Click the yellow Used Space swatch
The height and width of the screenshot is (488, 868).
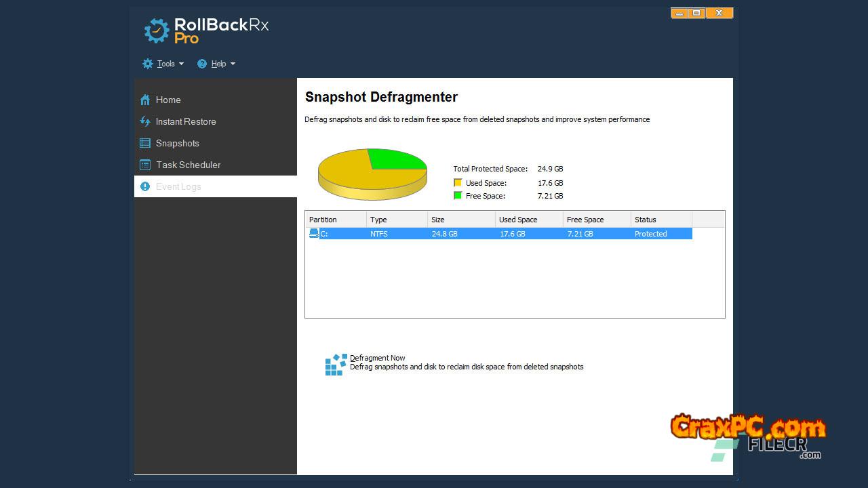coord(458,183)
